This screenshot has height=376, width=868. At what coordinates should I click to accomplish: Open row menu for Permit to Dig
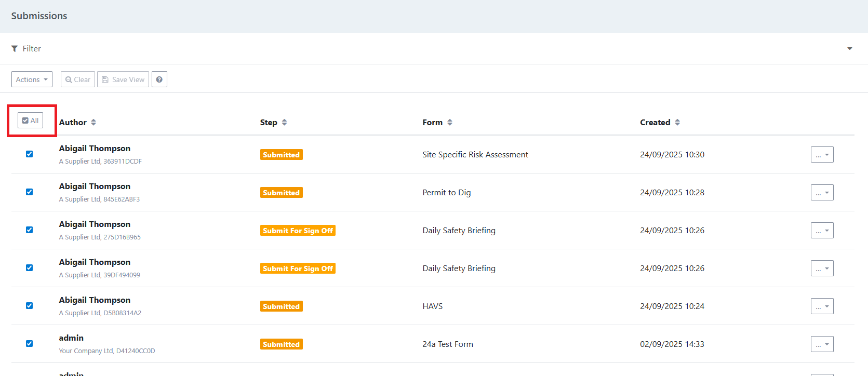[822, 193]
